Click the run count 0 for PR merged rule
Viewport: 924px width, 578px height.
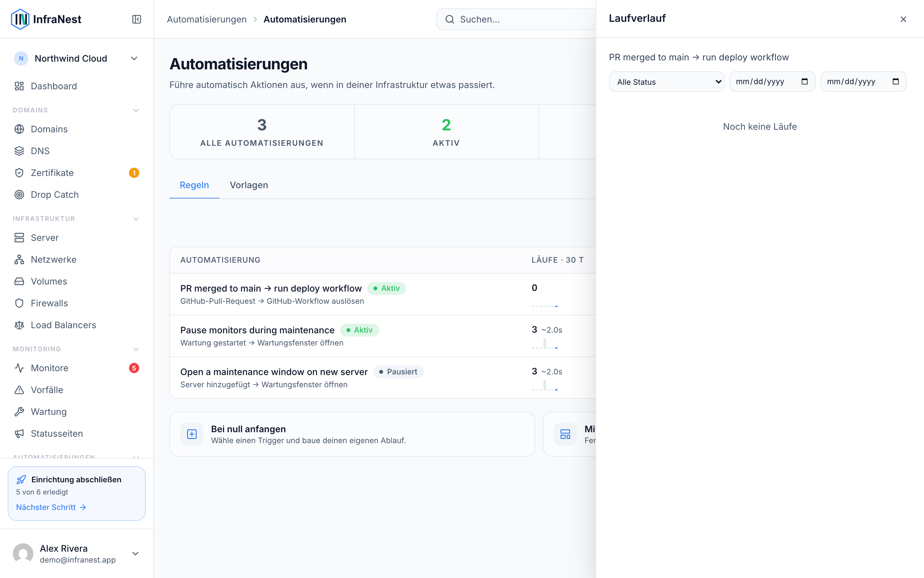(534, 288)
